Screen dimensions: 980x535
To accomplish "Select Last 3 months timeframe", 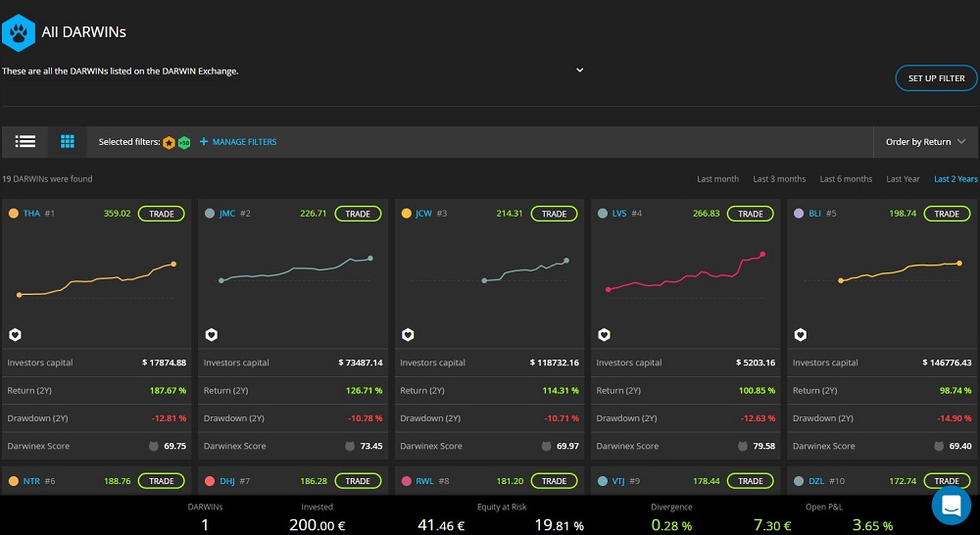I will pyautogui.click(x=779, y=178).
